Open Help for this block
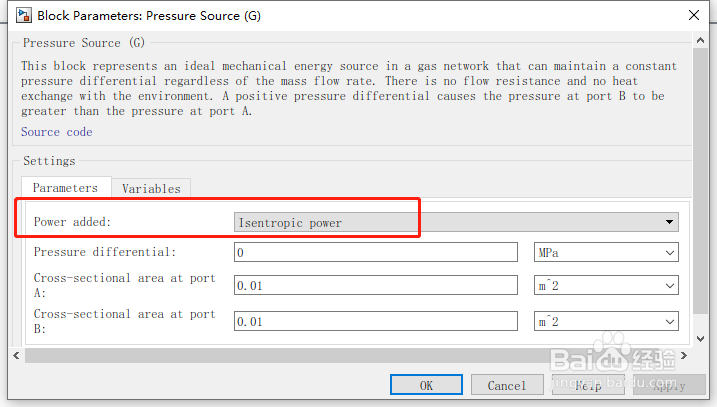The width and height of the screenshot is (717, 407). pos(588,385)
